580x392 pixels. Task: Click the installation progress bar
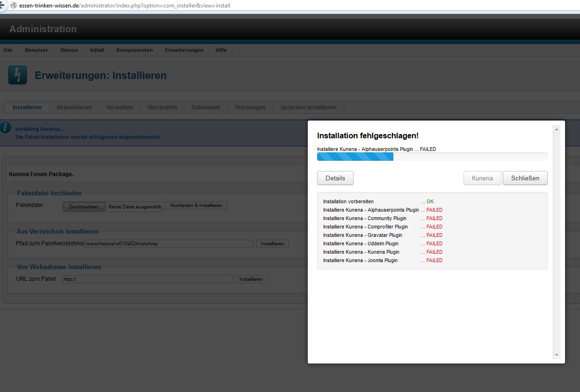pyautogui.click(x=432, y=157)
